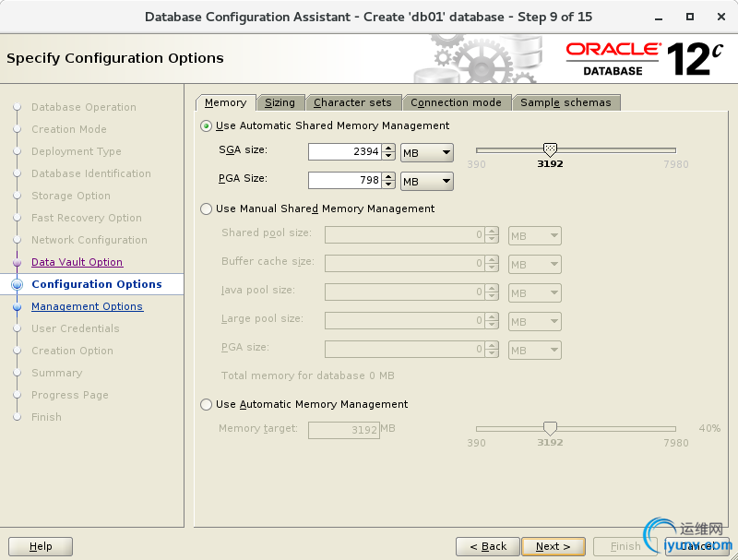Close the Database Configuration Assistant window

pyautogui.click(x=721, y=17)
